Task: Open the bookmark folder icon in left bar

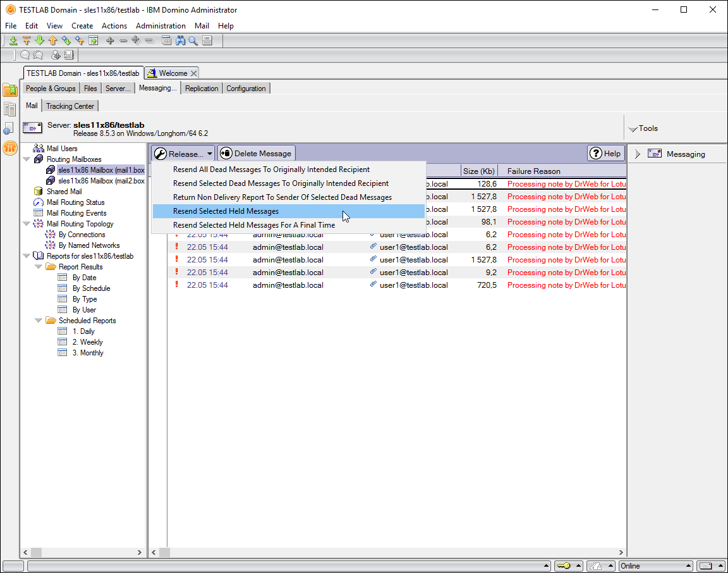Action: (x=9, y=90)
